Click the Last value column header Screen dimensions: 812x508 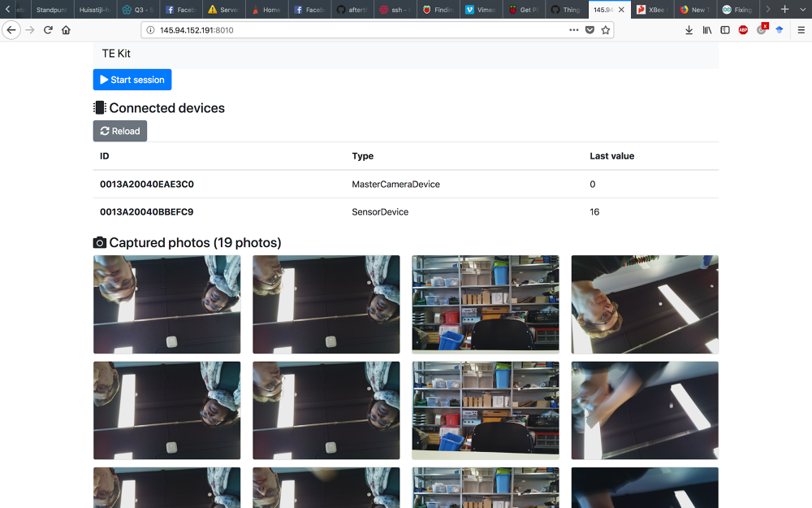tap(611, 156)
